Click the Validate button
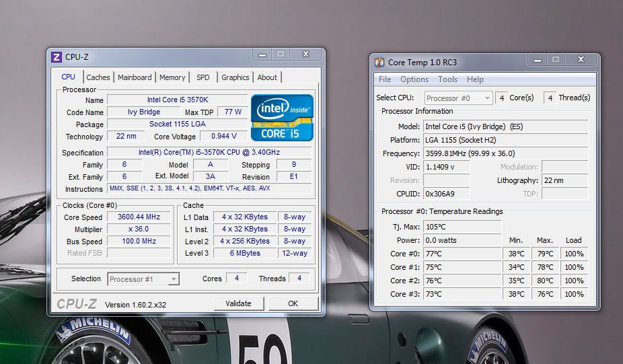 point(238,303)
